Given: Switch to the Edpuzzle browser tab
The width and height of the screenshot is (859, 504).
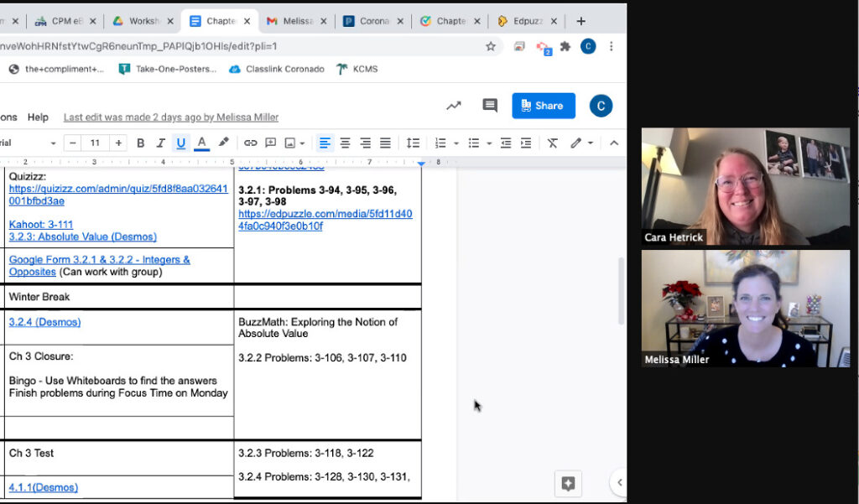Looking at the screenshot, I should click(526, 21).
